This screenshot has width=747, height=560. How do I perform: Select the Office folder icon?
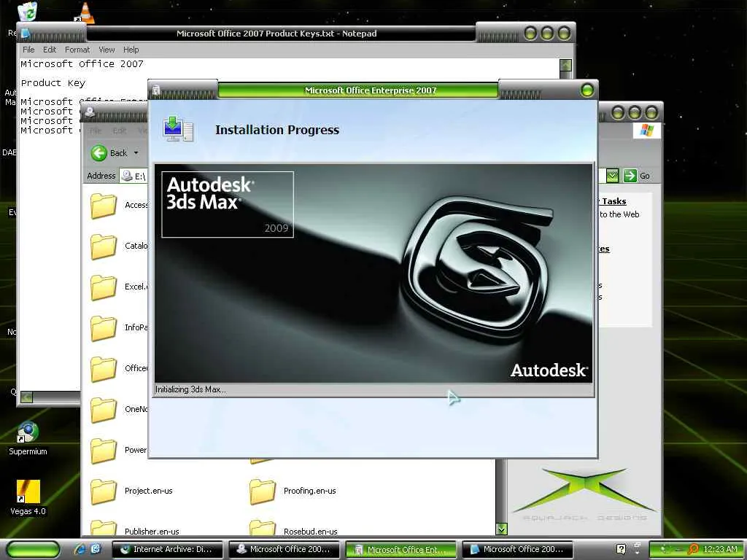104,368
